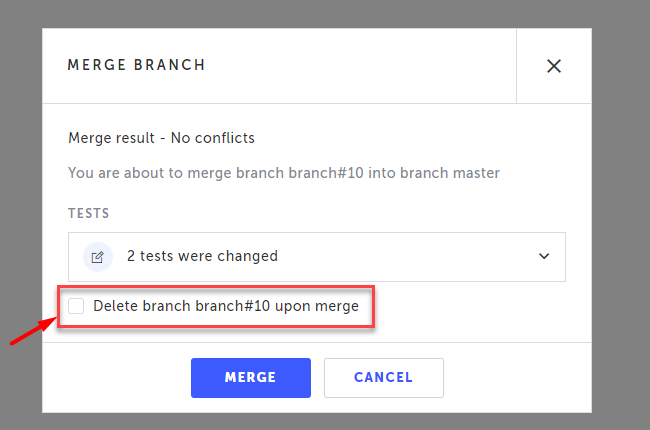Click the word 'master' in the description
The height and width of the screenshot is (430, 650).
tap(475, 173)
